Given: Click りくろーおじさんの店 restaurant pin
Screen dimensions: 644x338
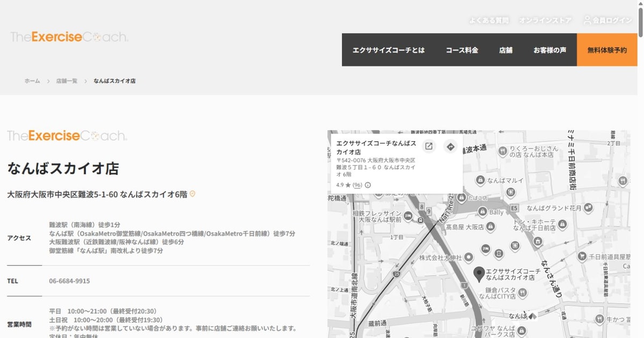Looking at the screenshot, I should click(x=502, y=151).
